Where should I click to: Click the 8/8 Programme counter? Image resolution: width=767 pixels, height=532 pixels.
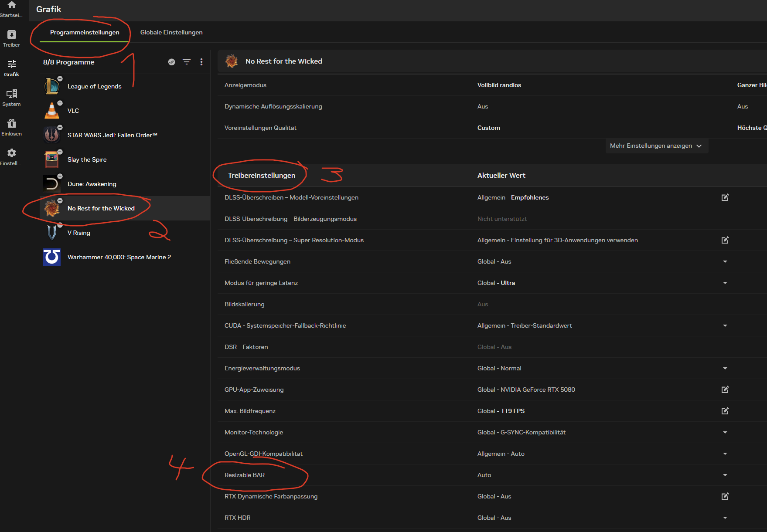click(68, 62)
